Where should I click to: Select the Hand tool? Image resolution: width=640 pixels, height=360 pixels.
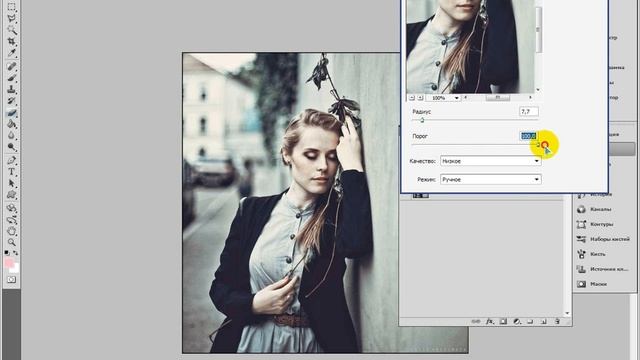[x=11, y=231]
